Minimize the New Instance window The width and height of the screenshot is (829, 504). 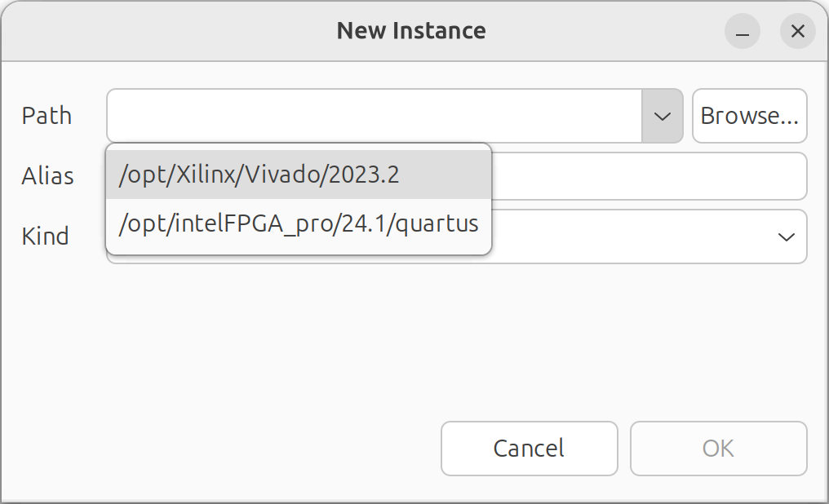pos(743,31)
